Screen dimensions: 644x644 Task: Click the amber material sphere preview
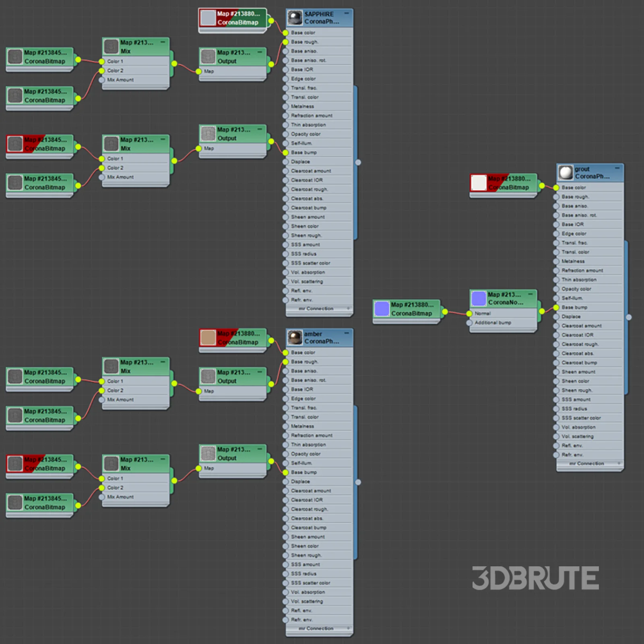click(295, 338)
